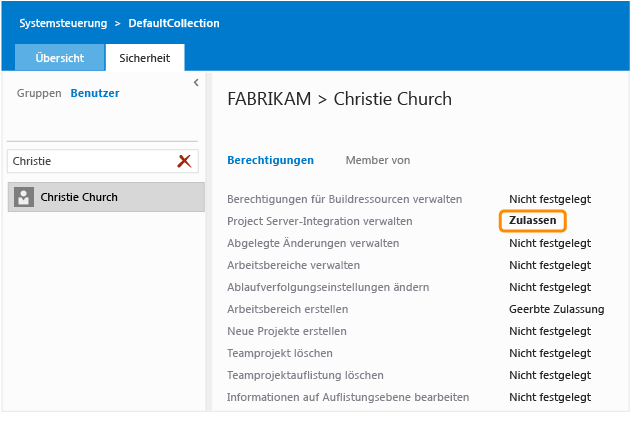Show the Member von tab
Image resolution: width=630 pixels, height=427 pixels.
tap(377, 160)
